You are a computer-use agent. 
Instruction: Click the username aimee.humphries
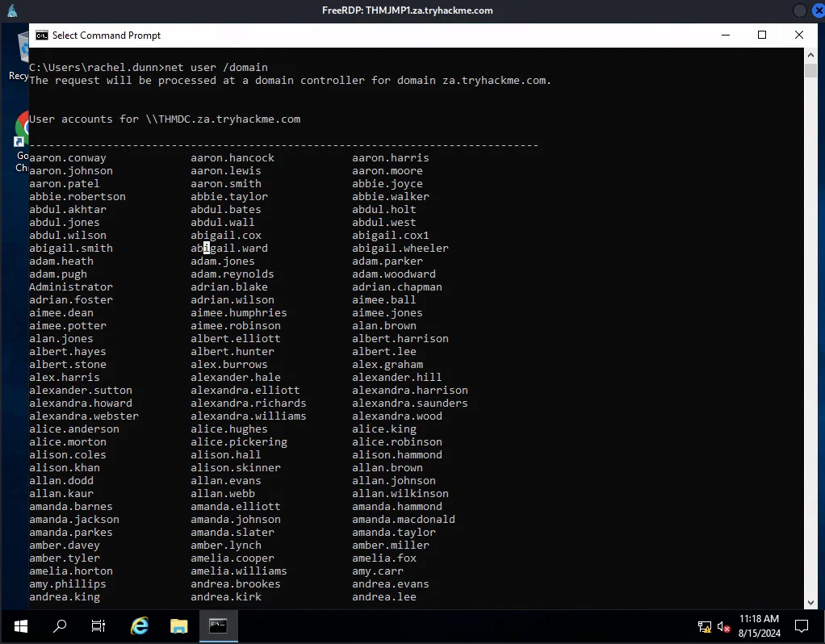[239, 312]
